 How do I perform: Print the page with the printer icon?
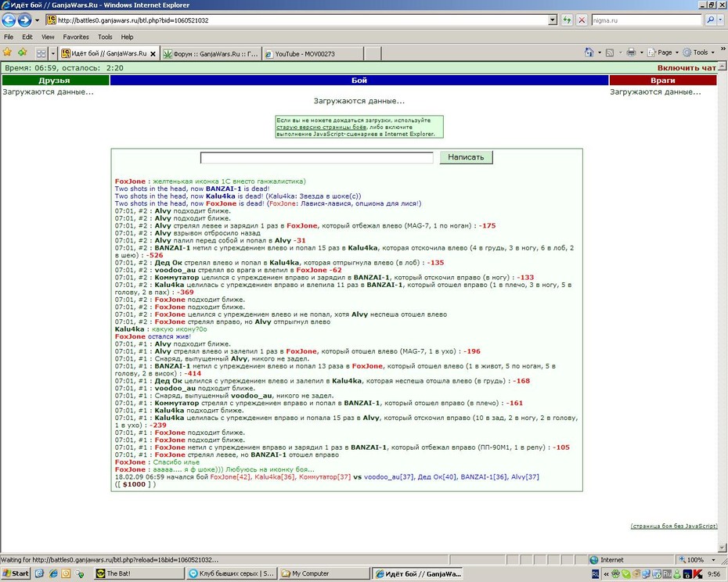(631, 52)
